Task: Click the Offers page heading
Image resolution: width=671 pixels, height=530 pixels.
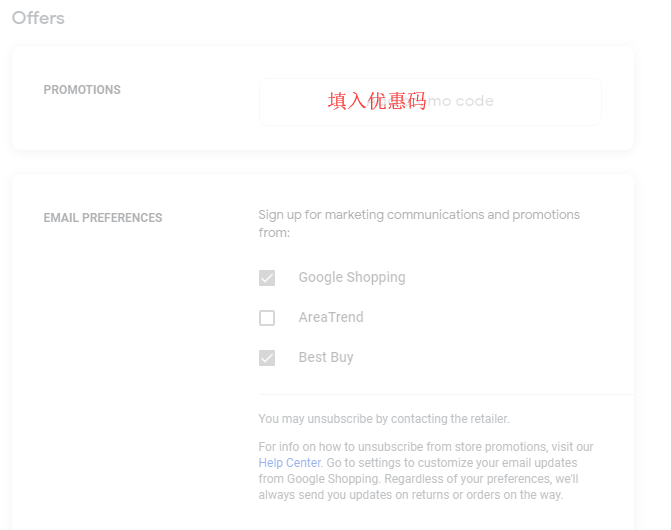Action: click(38, 18)
